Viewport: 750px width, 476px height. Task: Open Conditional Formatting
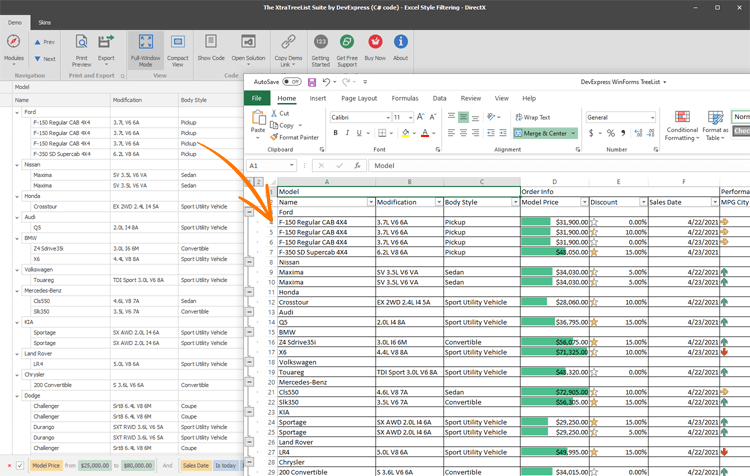(x=682, y=126)
